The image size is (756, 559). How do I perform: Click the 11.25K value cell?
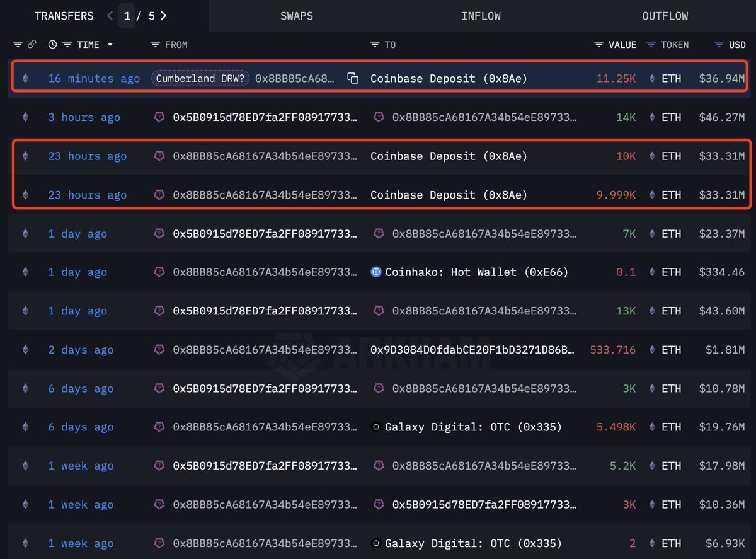(616, 79)
